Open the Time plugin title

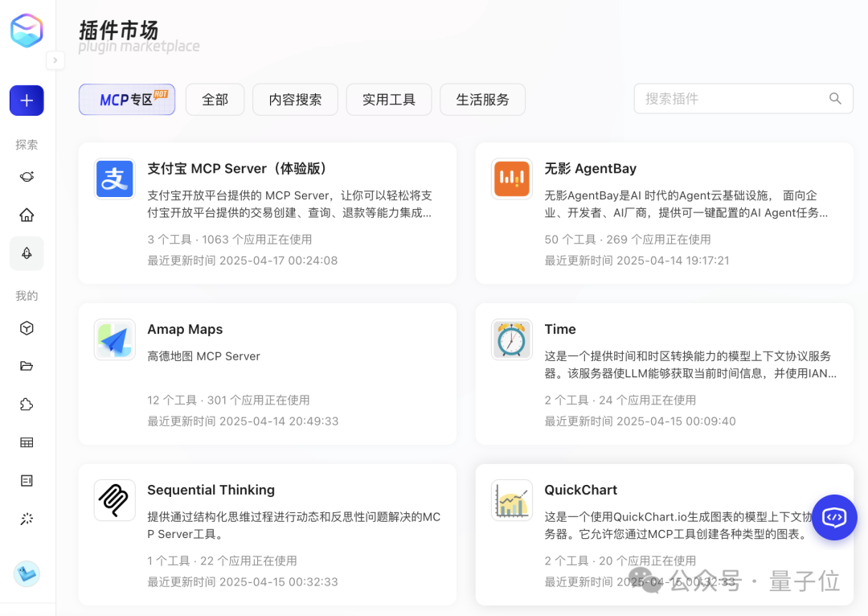tap(560, 329)
